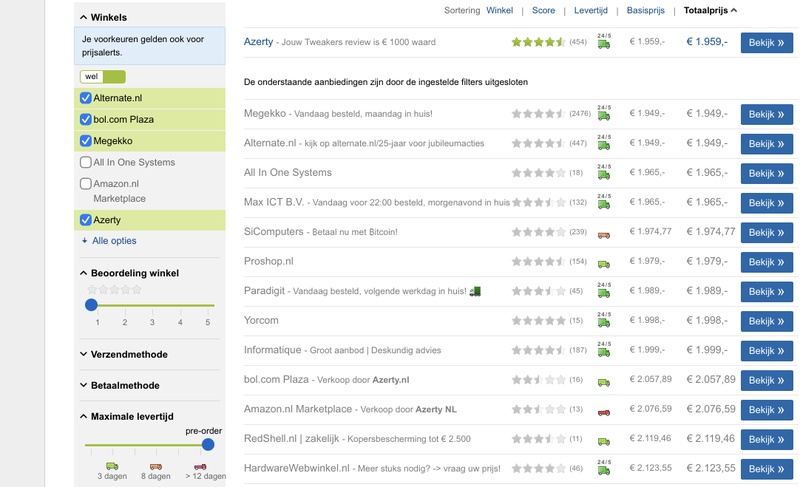This screenshot has width=800, height=487.
Task: Expand the Betaalmethode filter section
Action: click(x=120, y=386)
